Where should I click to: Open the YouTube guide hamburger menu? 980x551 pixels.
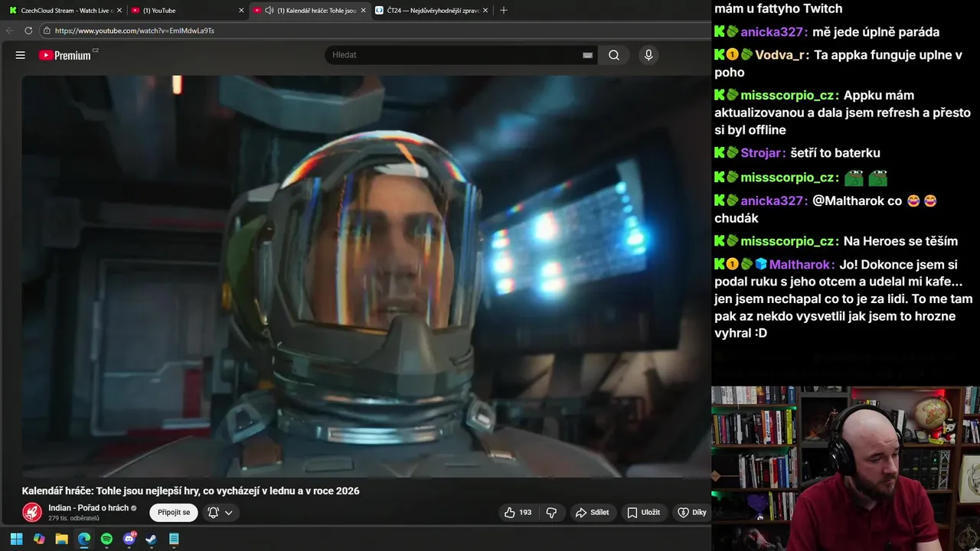coord(21,55)
